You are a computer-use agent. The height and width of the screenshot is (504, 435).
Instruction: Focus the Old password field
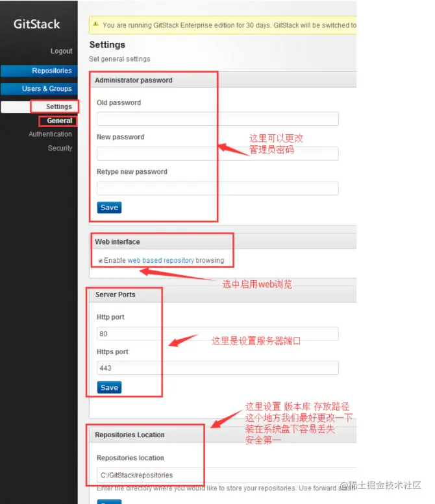click(217, 119)
